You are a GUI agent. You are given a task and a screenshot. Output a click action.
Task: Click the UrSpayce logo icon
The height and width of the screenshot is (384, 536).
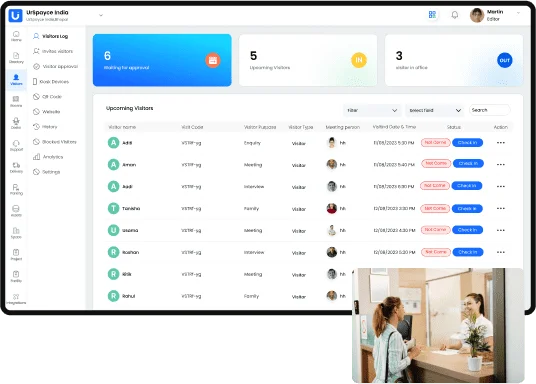15,15
